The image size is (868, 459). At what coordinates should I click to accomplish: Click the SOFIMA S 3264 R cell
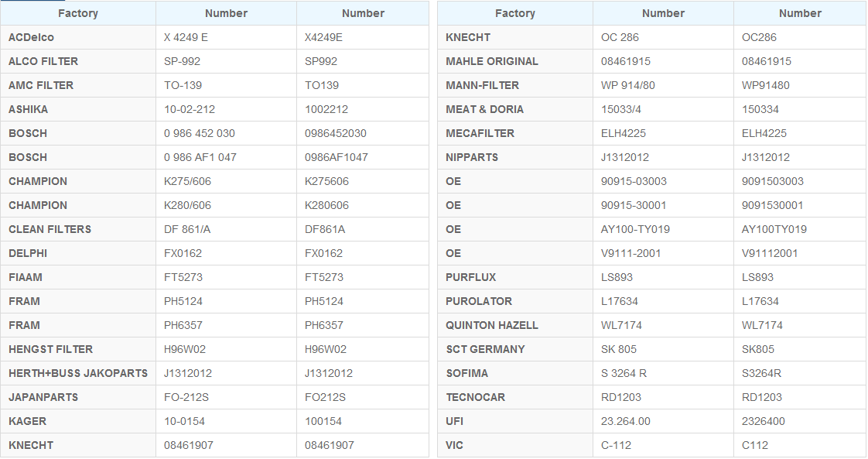pos(663,373)
